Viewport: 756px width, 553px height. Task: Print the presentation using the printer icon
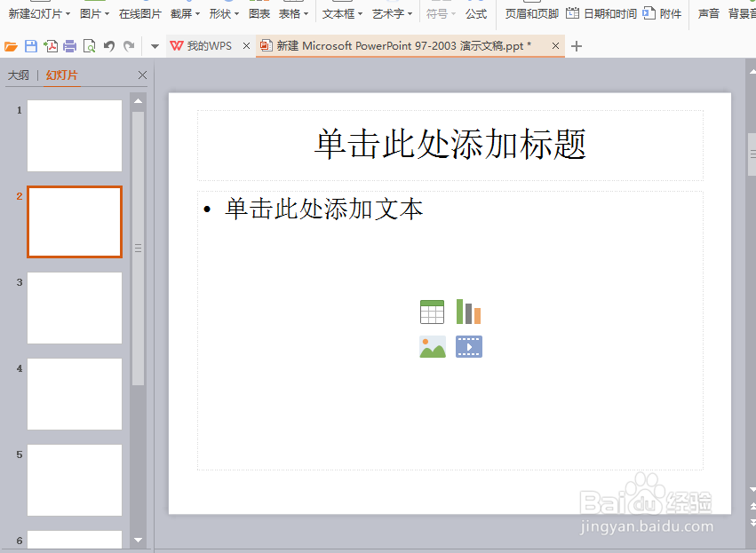tap(70, 46)
